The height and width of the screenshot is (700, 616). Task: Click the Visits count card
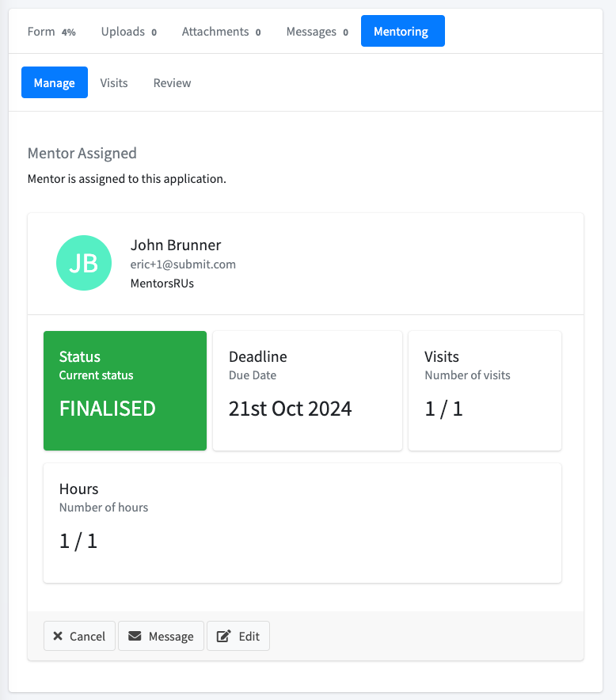[x=485, y=390]
